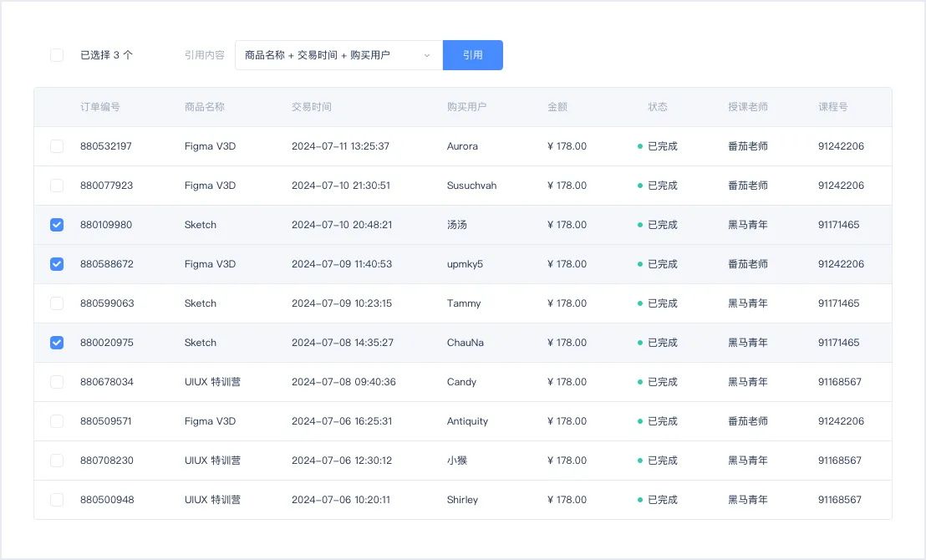Click the 状态 column header
The height and width of the screenshot is (560, 926).
click(x=658, y=107)
